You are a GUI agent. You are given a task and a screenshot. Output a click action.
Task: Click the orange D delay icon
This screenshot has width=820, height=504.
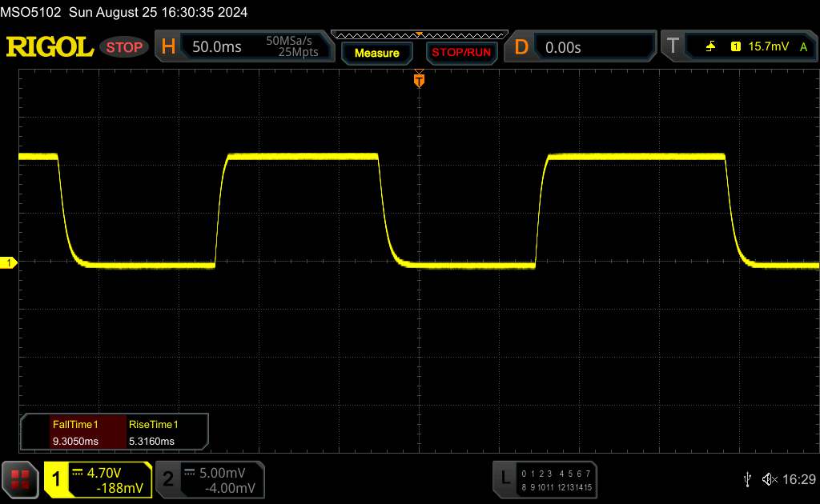[521, 47]
